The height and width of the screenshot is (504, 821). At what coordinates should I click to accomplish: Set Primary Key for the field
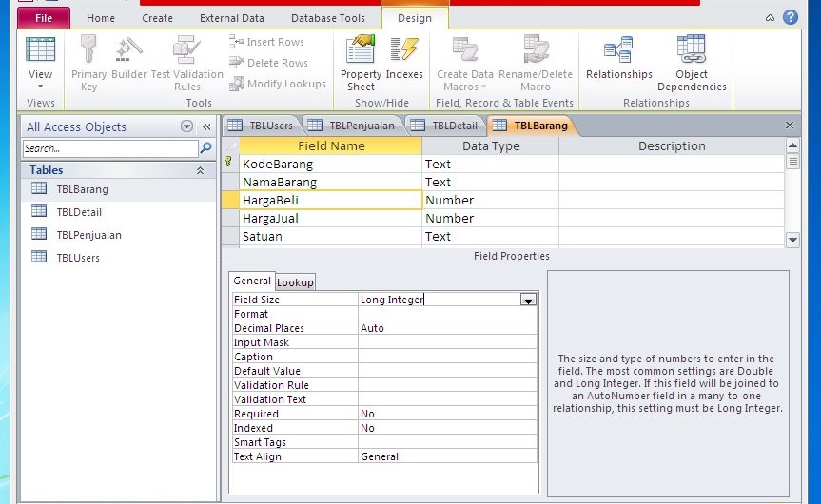[88, 63]
